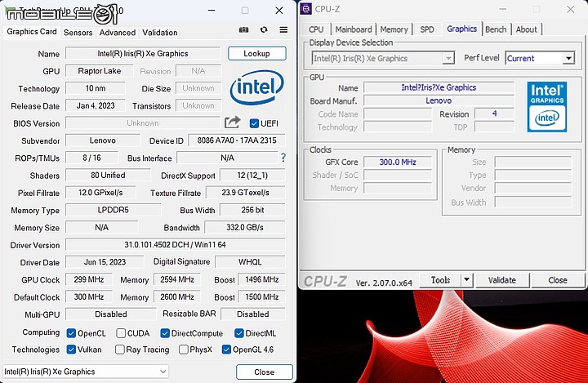The height and width of the screenshot is (383, 588).
Task: Open the Memory tab in CPU-Z
Action: [394, 29]
